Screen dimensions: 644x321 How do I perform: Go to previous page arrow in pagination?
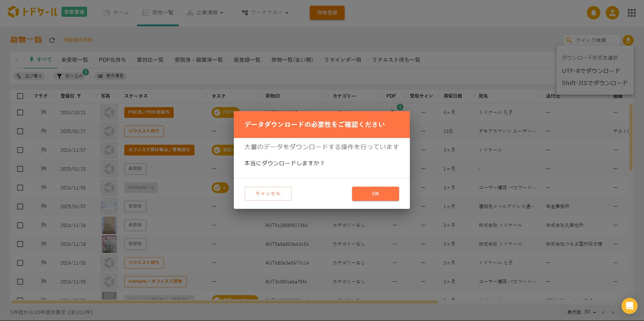(x=603, y=313)
